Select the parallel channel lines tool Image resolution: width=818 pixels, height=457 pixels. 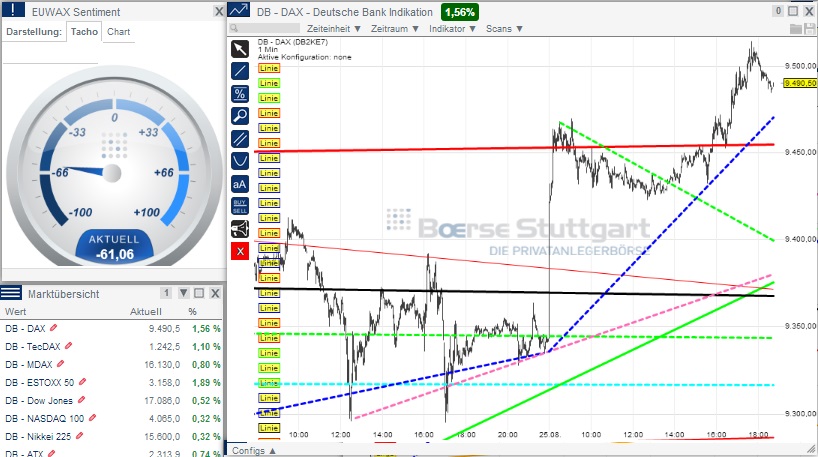point(240,139)
